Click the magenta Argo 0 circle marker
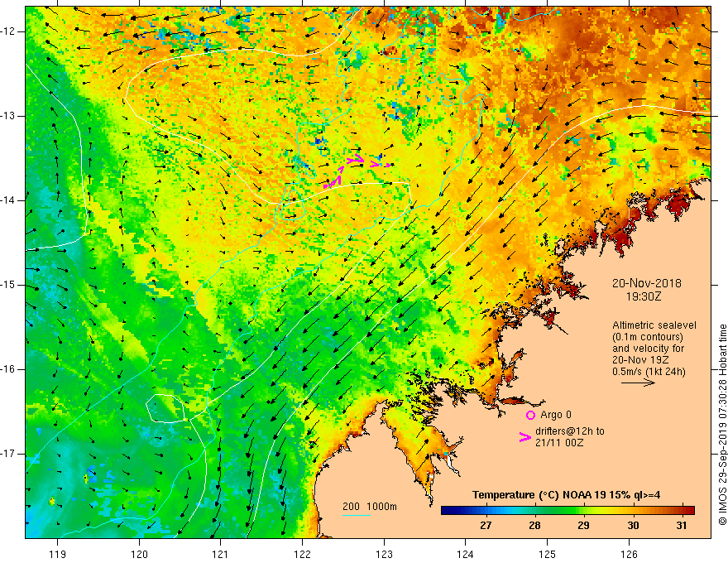The image size is (728, 563). tap(530, 415)
